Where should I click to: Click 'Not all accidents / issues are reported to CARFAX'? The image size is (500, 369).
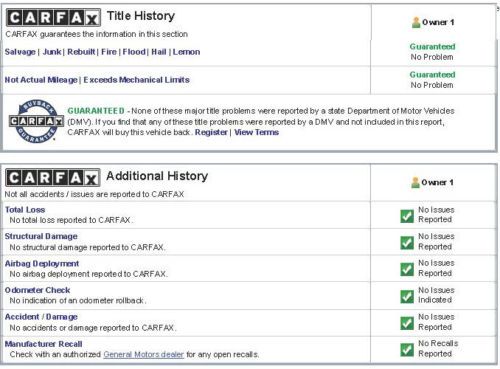click(94, 194)
